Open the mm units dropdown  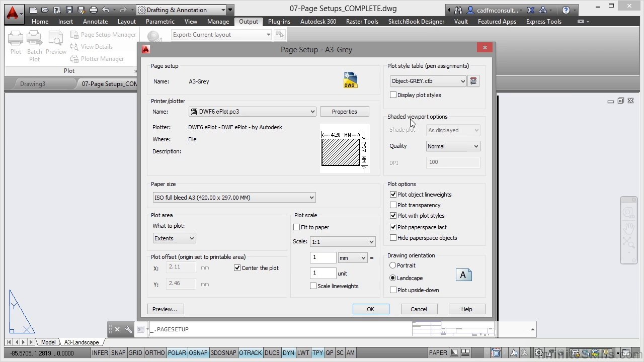pyautogui.click(x=353, y=258)
